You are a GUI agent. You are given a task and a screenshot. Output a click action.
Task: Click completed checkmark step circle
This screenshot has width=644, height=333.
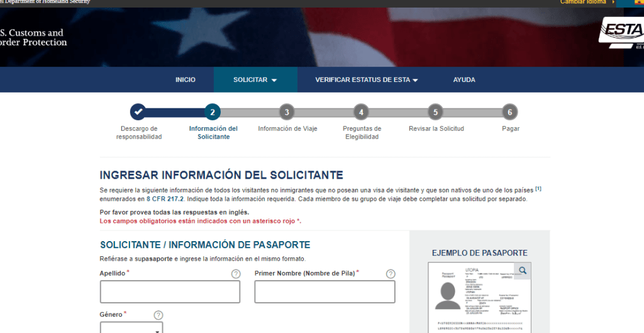(x=138, y=112)
